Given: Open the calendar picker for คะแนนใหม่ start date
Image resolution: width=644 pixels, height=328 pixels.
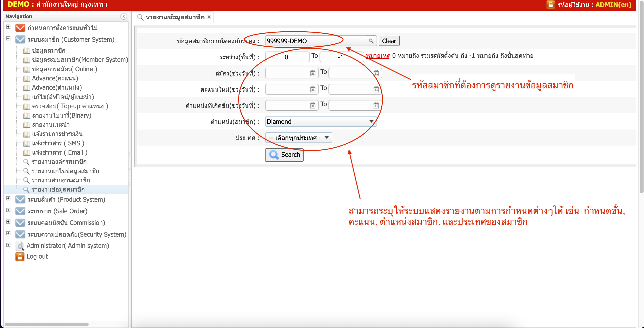Looking at the screenshot, I should pyautogui.click(x=313, y=89).
